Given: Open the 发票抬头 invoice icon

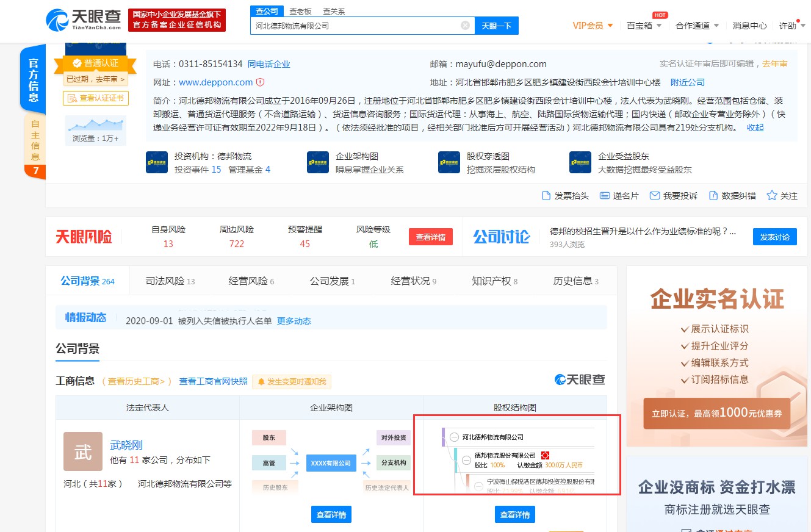Looking at the screenshot, I should click(x=546, y=196).
